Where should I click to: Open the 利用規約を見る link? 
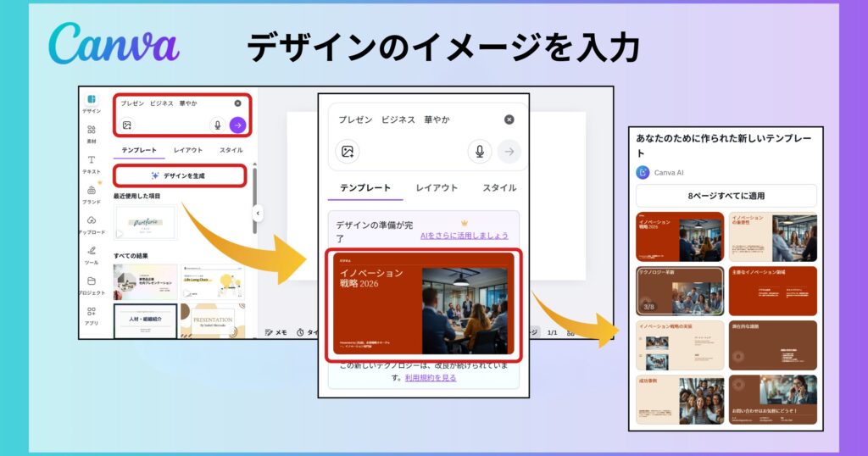click(431, 378)
